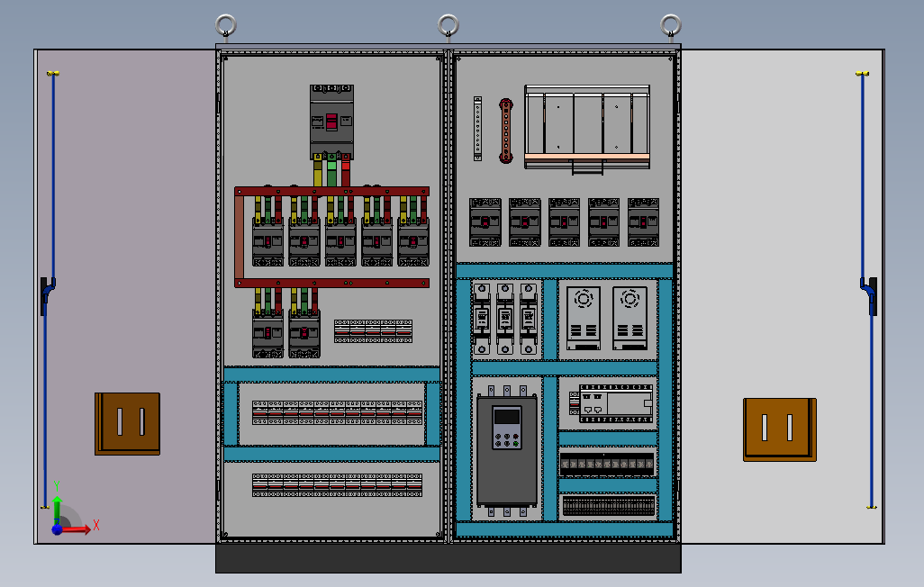Pick the black relay row below the PLC

(x=608, y=465)
